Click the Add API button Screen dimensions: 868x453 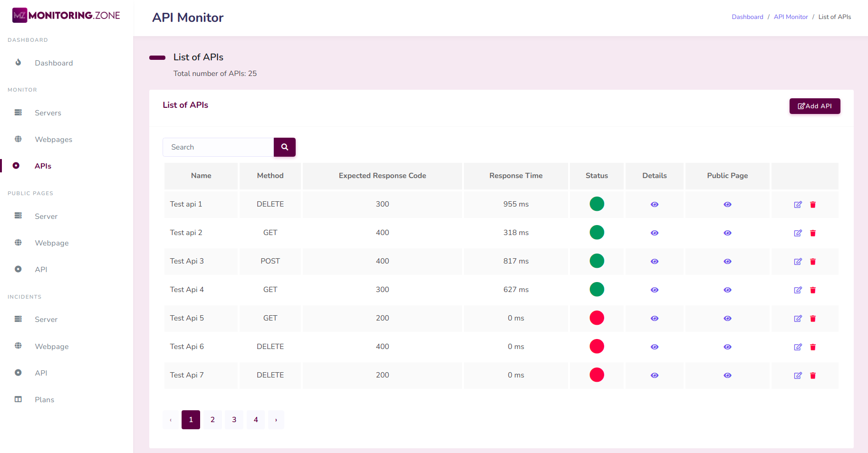click(814, 106)
